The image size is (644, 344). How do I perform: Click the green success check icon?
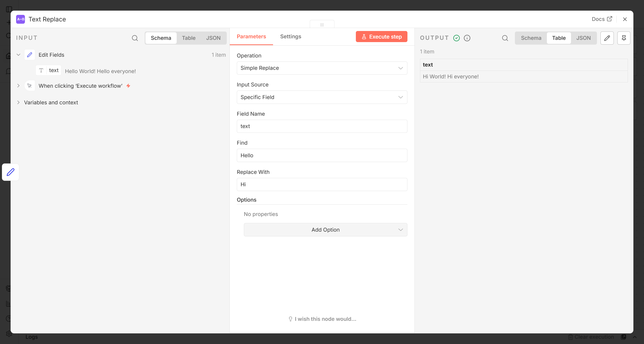tap(457, 38)
